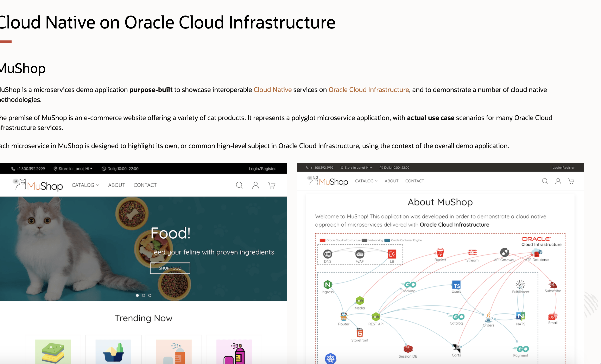This screenshot has height=364, width=601.
Task: Click the clock icon beside Daily 10:00-22:00
Action: click(x=103, y=168)
